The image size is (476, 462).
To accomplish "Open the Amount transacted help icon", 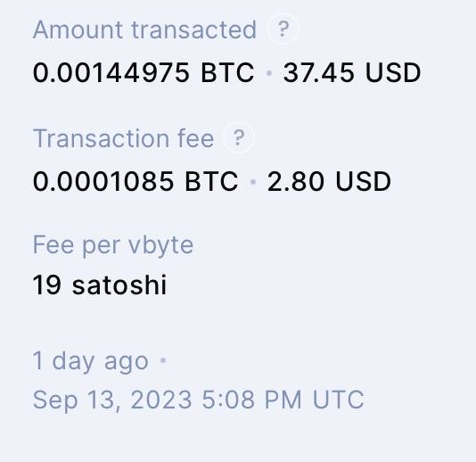I will coord(283,29).
